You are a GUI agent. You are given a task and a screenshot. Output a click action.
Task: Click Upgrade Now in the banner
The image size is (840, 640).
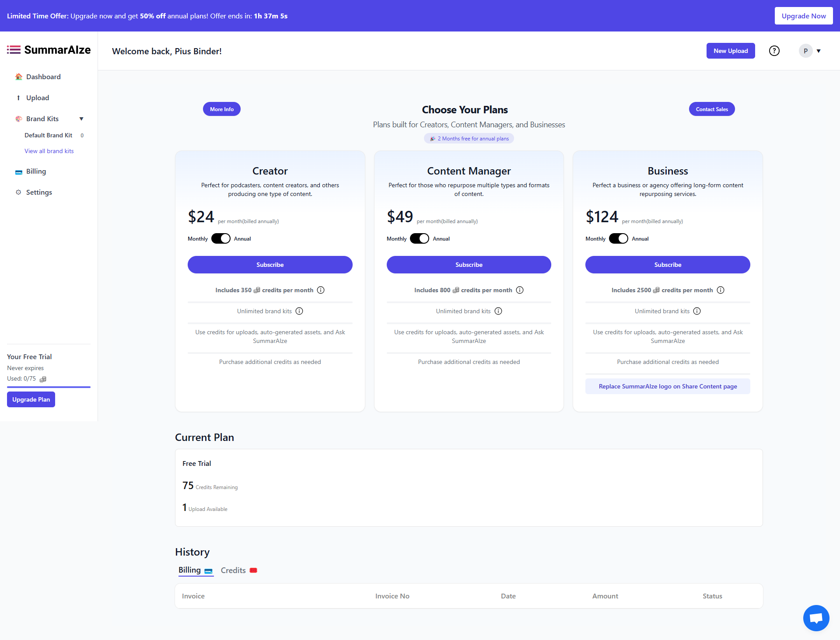804,16
